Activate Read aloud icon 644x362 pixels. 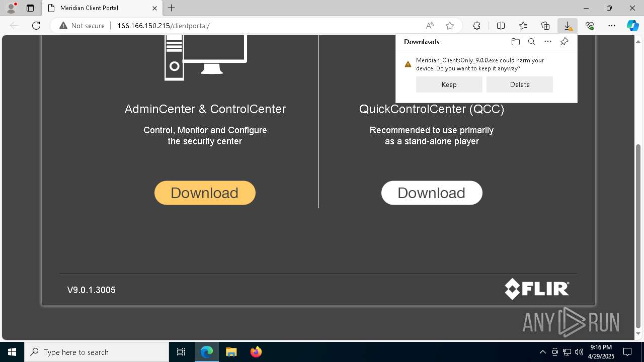(x=430, y=26)
